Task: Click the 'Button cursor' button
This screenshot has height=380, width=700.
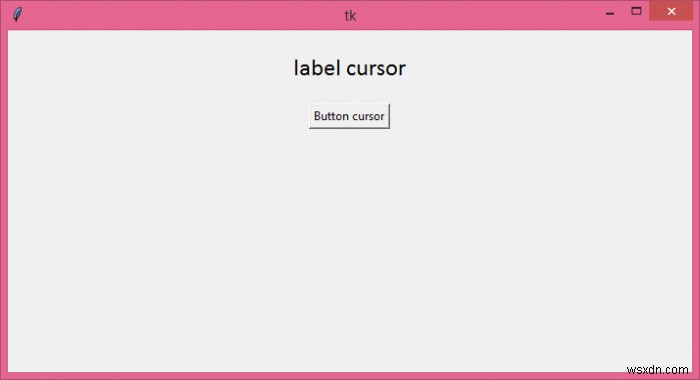Action: coord(349,116)
